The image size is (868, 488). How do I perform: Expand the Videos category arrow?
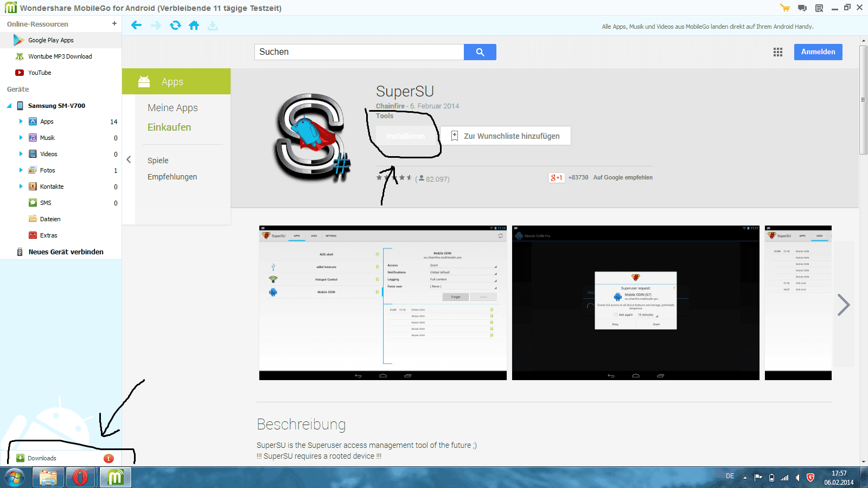click(x=21, y=154)
